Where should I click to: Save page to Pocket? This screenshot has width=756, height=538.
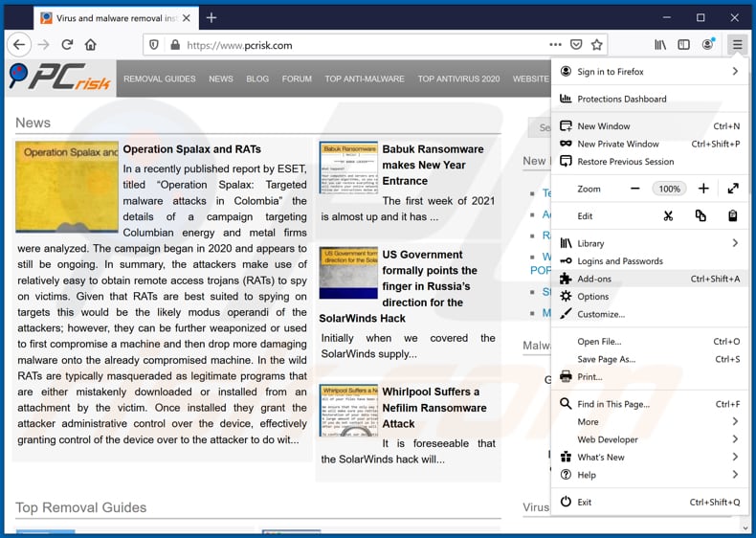[576, 44]
